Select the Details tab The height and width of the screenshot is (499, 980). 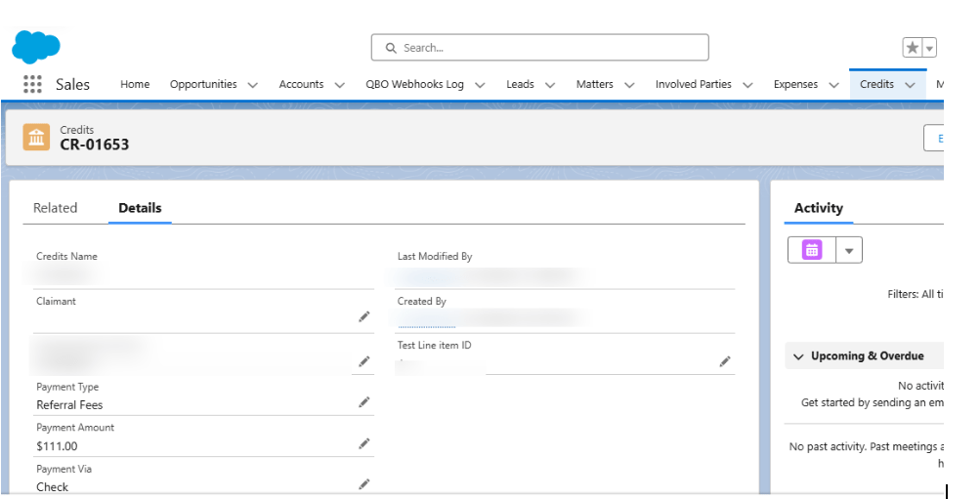(x=140, y=208)
